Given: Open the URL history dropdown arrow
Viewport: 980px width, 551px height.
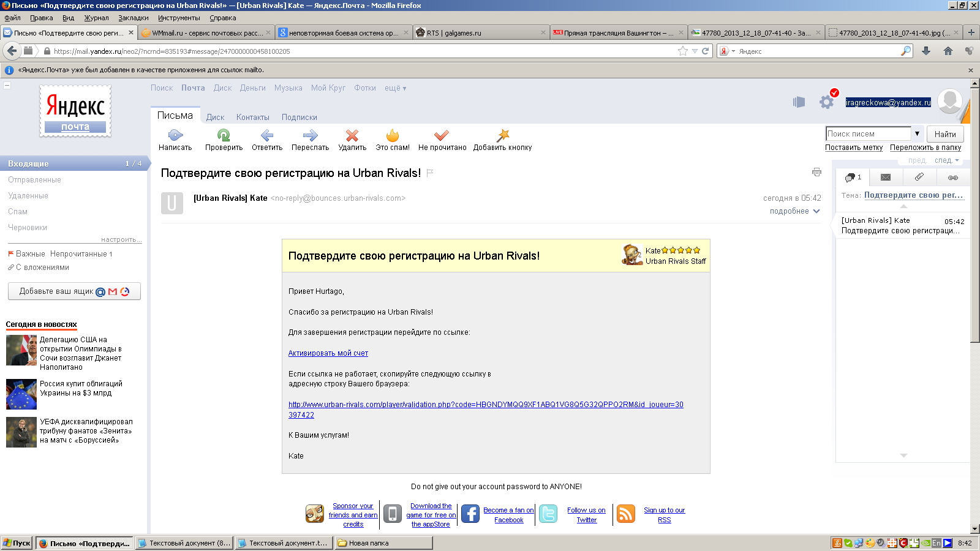Looking at the screenshot, I should click(695, 51).
